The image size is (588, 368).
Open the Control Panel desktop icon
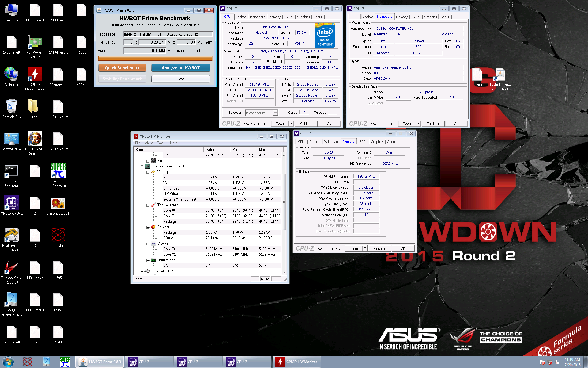click(x=12, y=141)
